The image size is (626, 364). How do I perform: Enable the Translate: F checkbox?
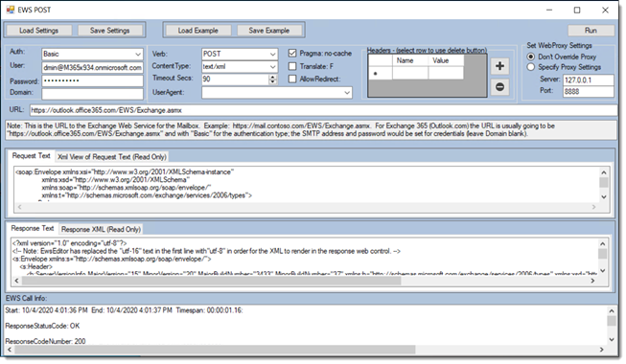click(292, 66)
